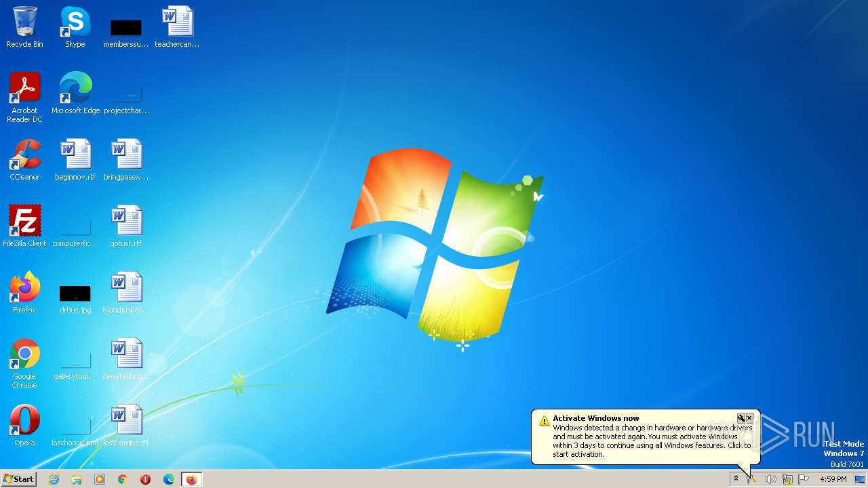This screenshot has height=488, width=868.
Task: Launch Internet Explorer from taskbar
Action: click(x=54, y=479)
